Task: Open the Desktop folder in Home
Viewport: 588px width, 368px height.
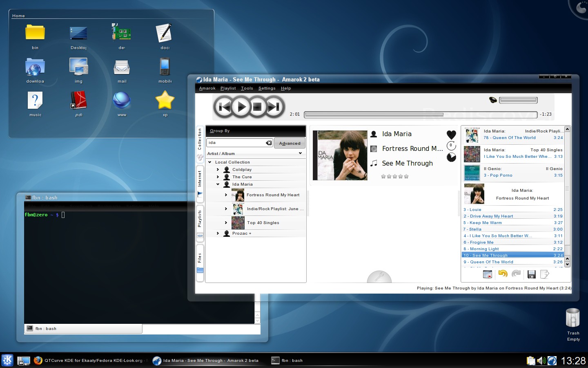Action: [78, 37]
